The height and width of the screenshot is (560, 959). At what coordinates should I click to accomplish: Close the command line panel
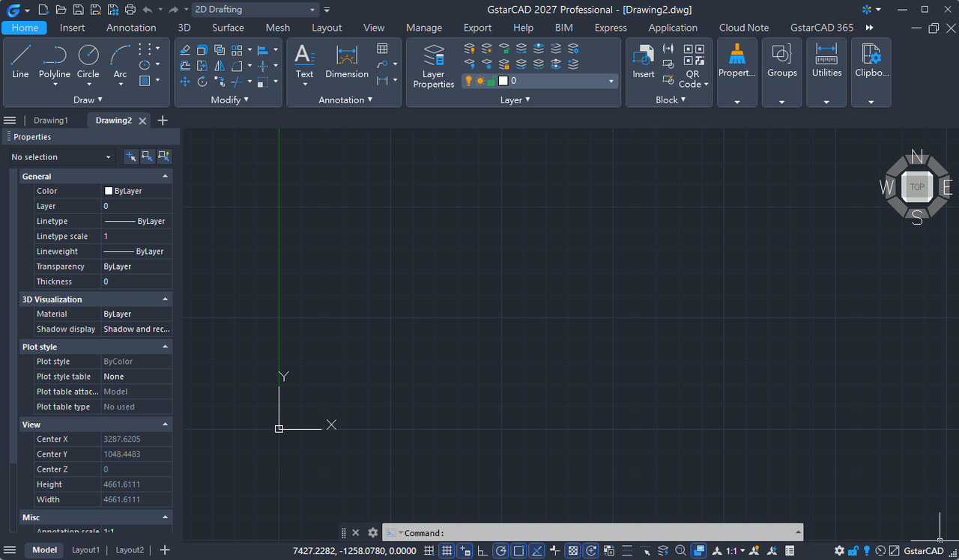[356, 533]
